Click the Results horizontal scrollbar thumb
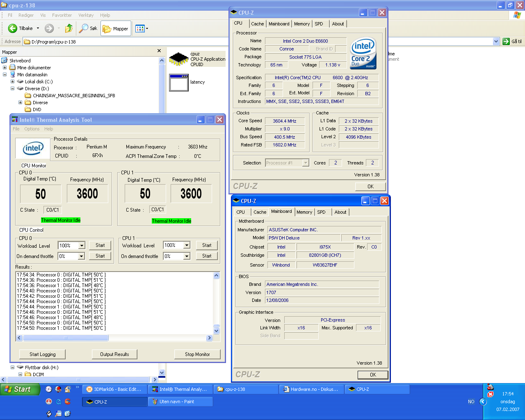This screenshot has height=420, width=525. [66, 338]
